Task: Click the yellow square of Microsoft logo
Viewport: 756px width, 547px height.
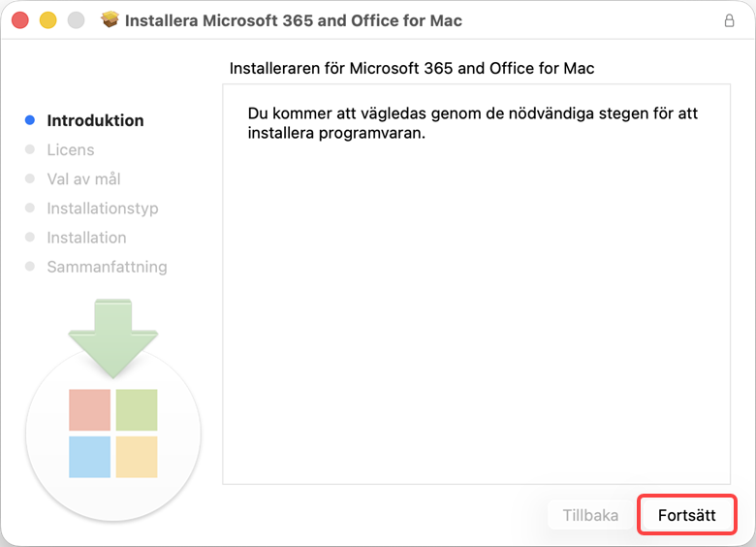Action: [137, 457]
